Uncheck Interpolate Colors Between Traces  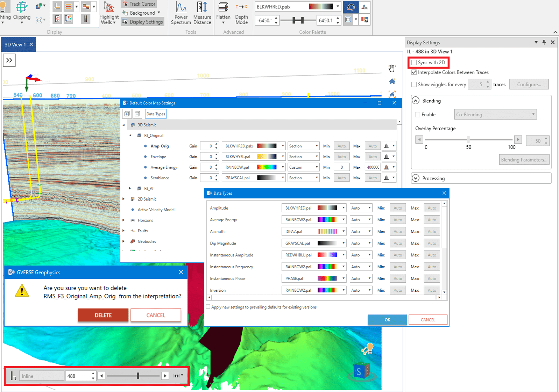414,72
